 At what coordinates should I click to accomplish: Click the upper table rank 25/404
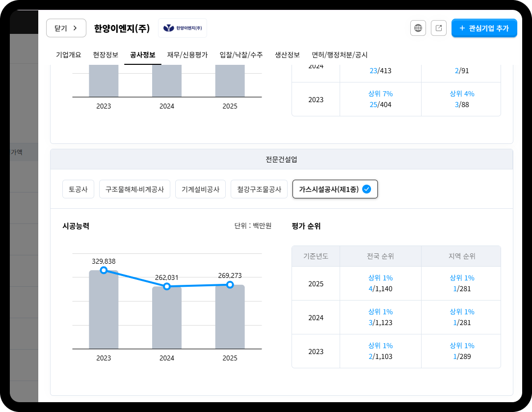click(380, 105)
